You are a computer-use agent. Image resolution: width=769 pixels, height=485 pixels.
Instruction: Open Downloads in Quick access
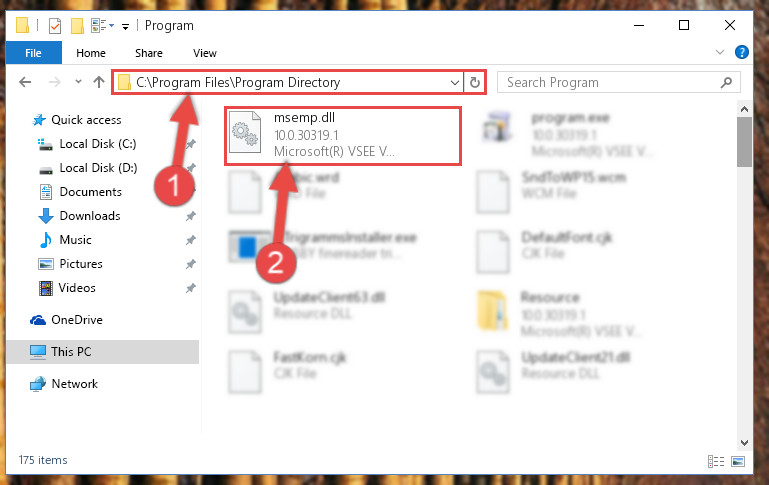(x=90, y=216)
